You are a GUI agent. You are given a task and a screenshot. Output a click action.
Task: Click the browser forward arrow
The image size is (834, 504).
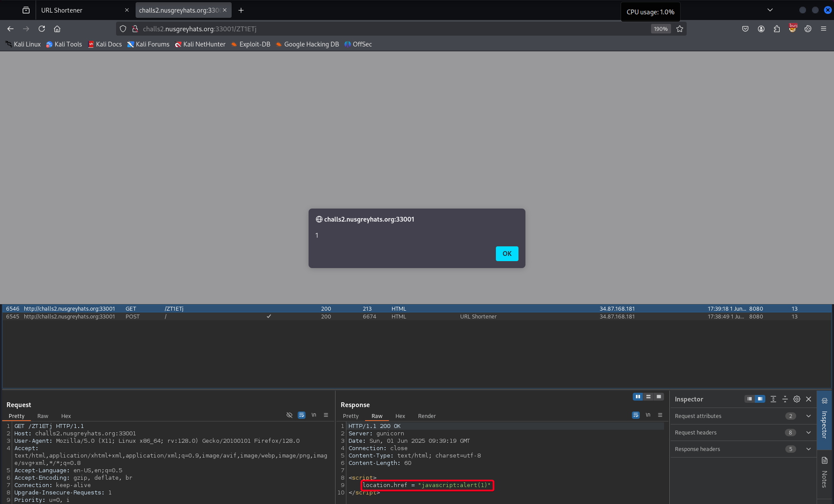coord(26,29)
